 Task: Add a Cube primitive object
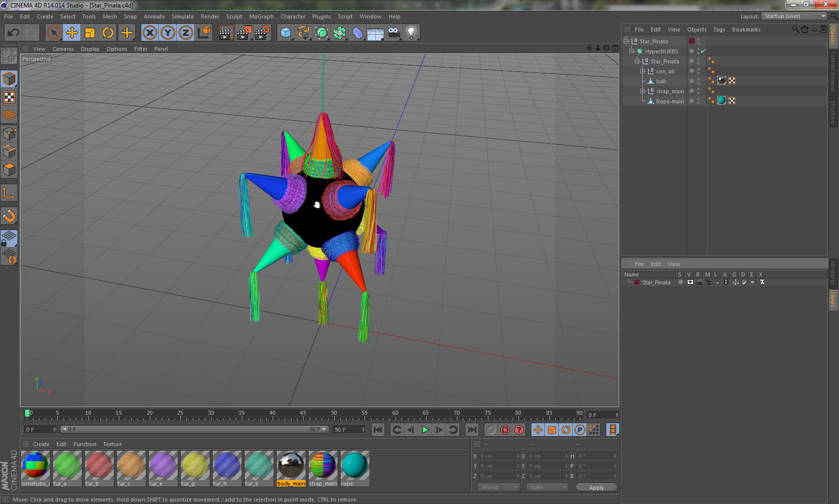286,33
